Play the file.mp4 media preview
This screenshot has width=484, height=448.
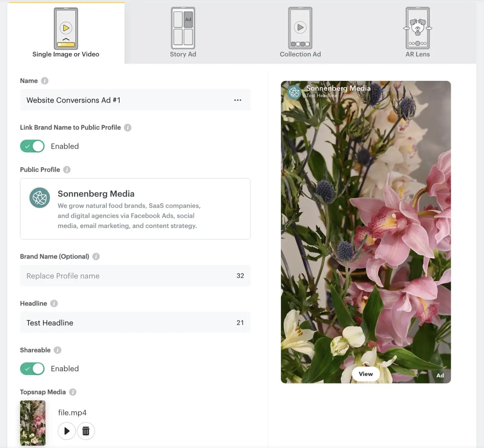coord(66,431)
